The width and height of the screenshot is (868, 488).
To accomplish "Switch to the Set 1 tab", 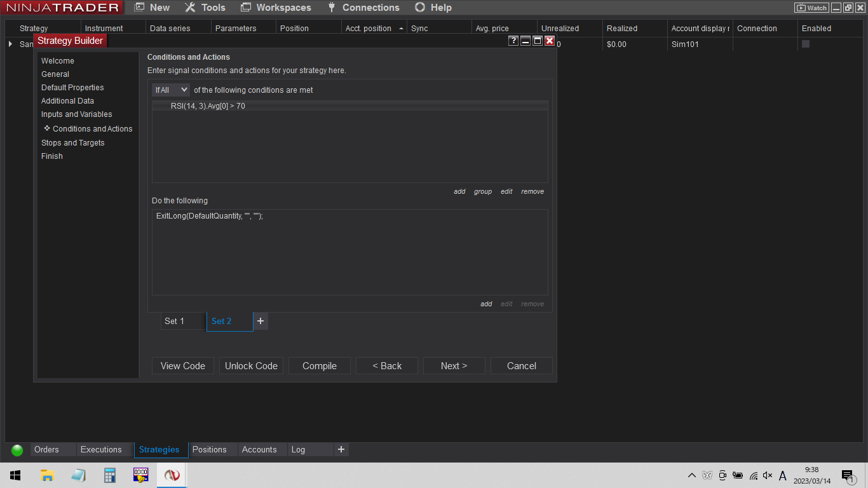I will 183,321.
